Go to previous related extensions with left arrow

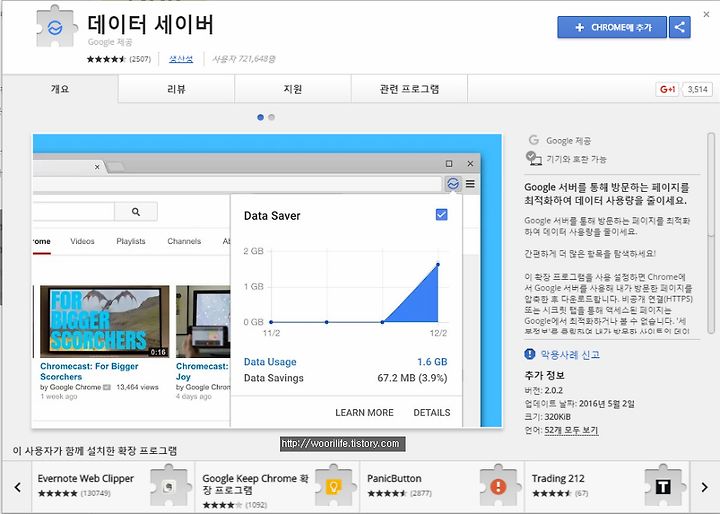point(17,487)
